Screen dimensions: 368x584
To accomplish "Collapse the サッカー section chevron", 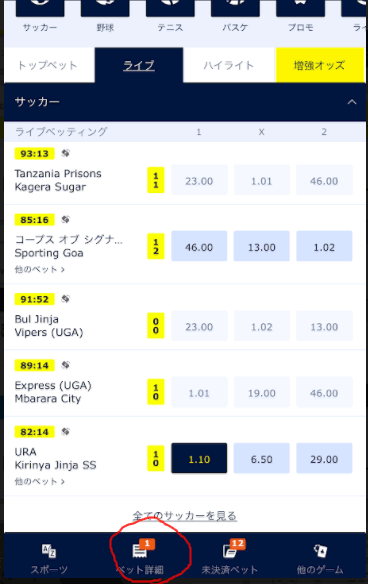I will pos(352,102).
